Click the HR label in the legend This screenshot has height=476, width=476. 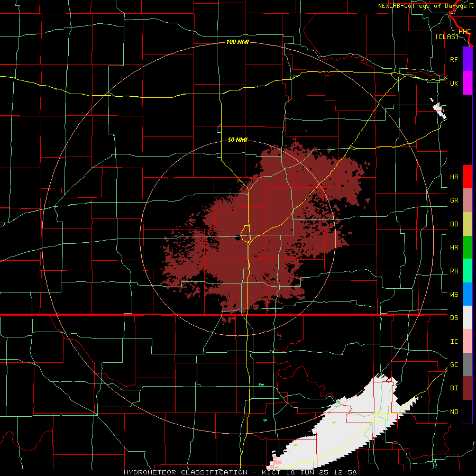[x=454, y=248]
